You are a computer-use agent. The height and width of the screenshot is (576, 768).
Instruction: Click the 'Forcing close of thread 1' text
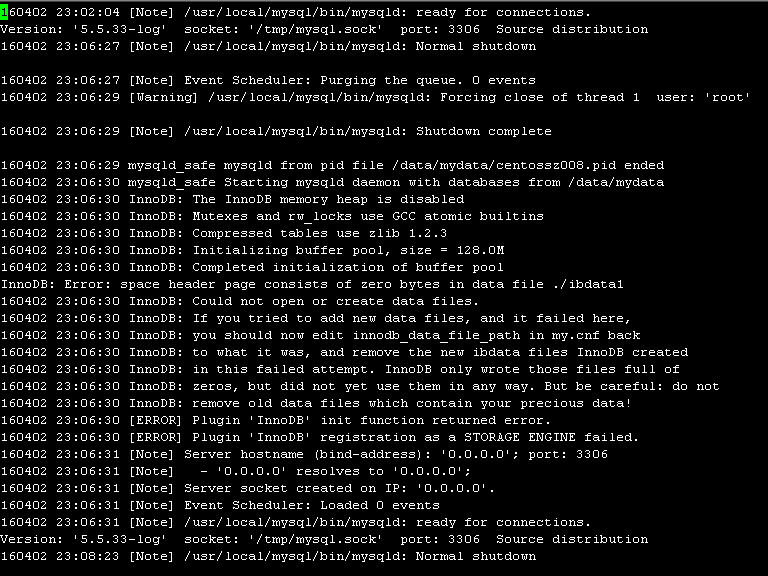[x=540, y=97]
